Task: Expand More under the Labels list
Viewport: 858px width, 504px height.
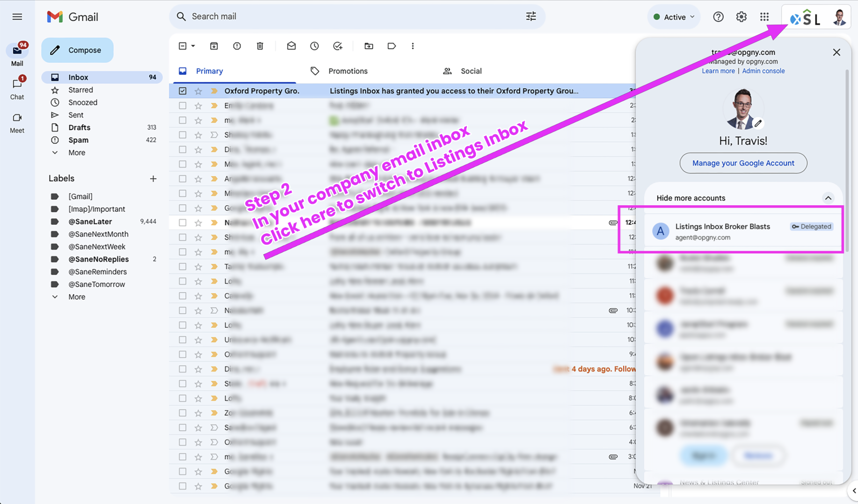Action: tap(76, 297)
